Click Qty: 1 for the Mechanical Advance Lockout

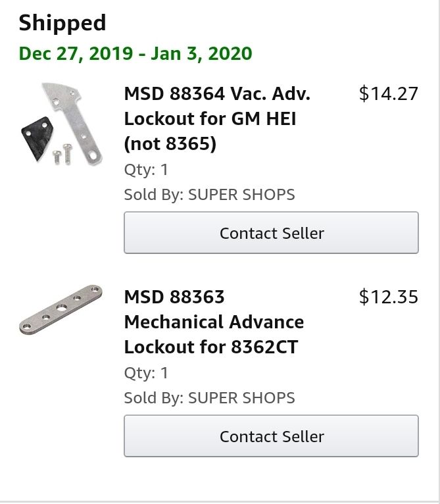pos(146,373)
